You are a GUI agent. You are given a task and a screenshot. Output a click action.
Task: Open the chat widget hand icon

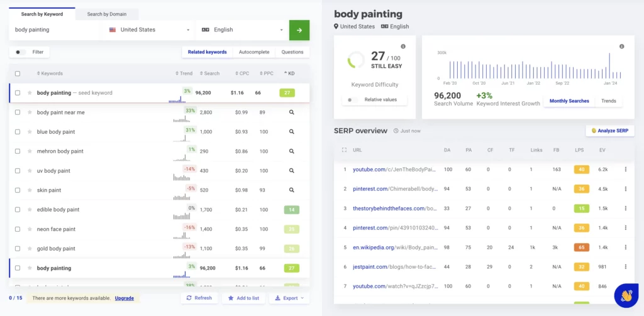(x=626, y=293)
